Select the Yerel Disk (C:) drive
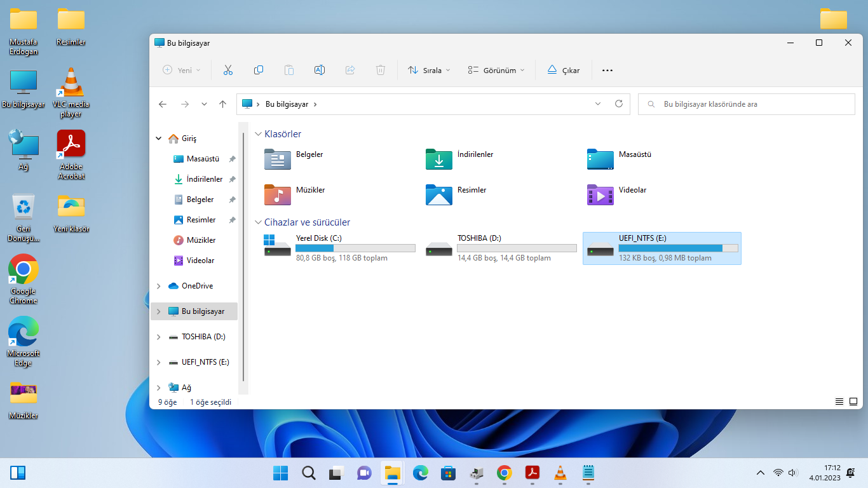Screen dimensions: 868x488 click(339, 248)
